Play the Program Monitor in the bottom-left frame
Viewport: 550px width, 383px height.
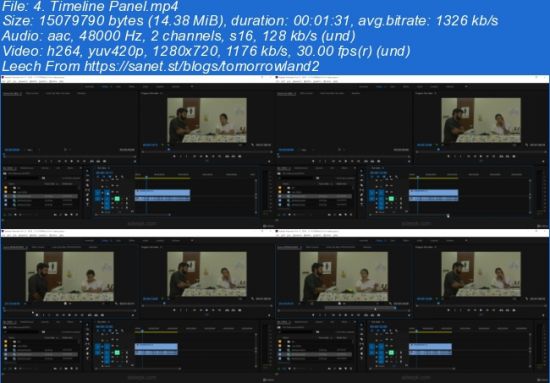[x=207, y=310]
